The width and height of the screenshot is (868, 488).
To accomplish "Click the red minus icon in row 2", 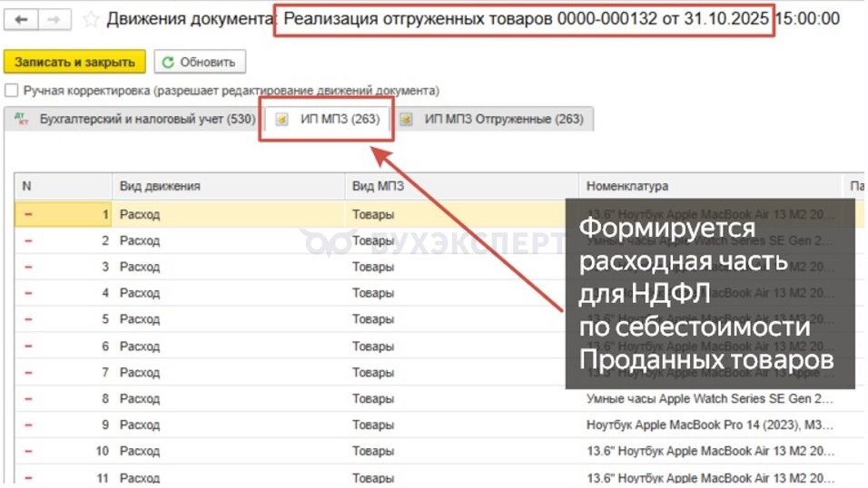I will click(28, 240).
